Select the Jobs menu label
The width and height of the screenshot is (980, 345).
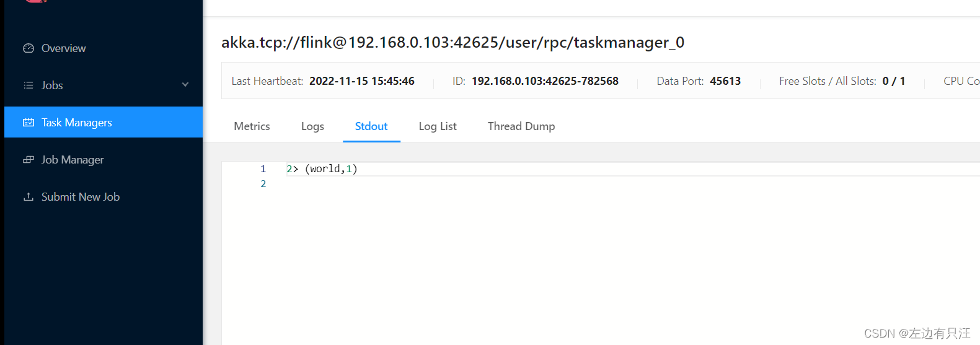point(52,85)
